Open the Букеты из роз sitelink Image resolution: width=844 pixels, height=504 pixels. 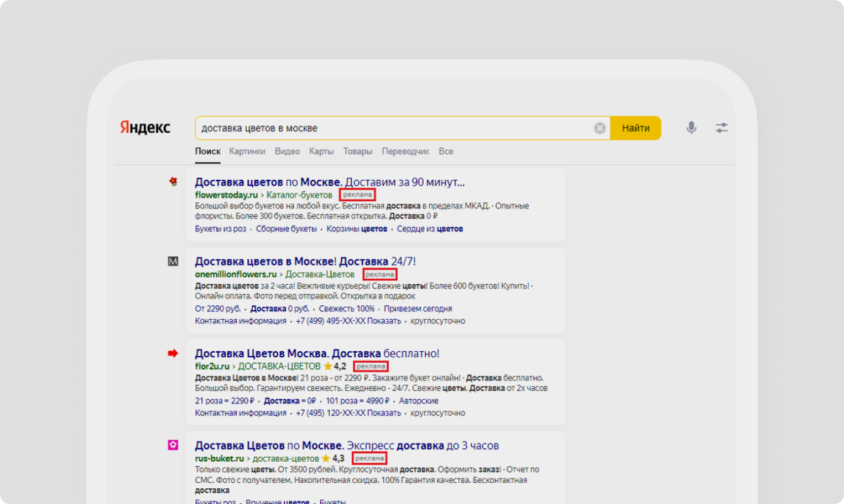point(221,229)
